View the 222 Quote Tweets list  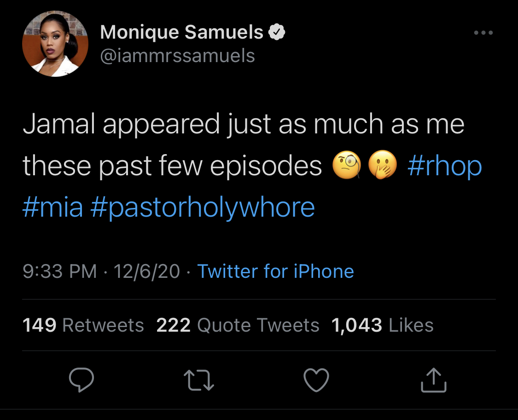[238, 325]
